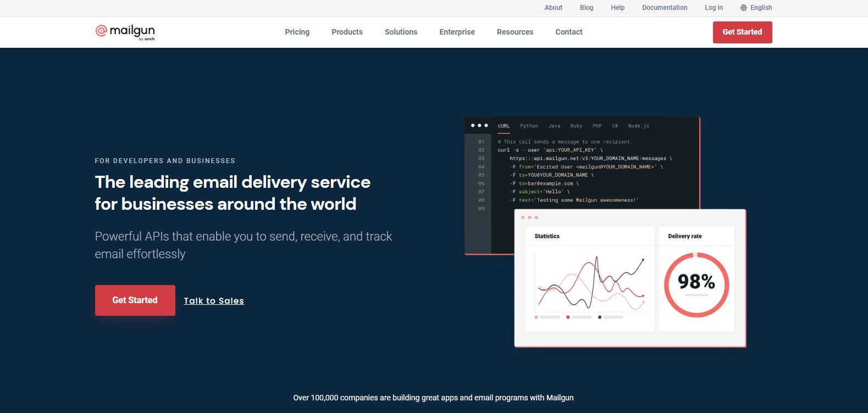Click the 98% delivery rate gauge
The height and width of the screenshot is (413, 868).
click(696, 284)
